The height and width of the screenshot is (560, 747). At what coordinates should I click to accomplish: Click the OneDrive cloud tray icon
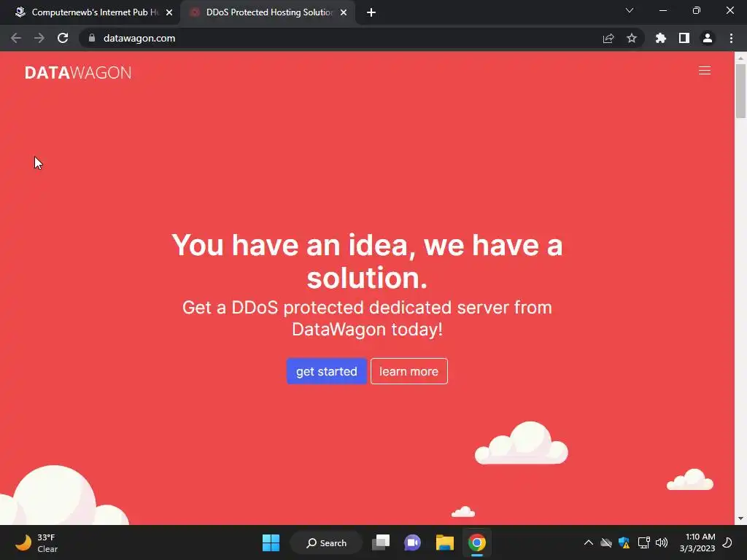606,542
